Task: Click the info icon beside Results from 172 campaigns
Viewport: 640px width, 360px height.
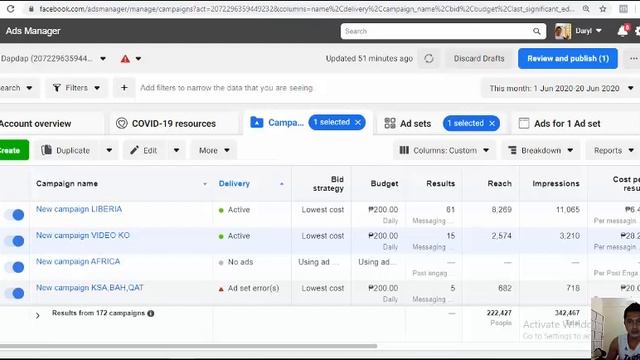Action: click(x=151, y=313)
